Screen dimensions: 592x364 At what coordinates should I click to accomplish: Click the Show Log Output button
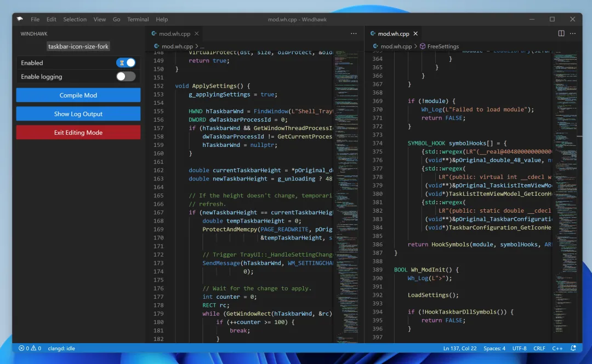(78, 113)
